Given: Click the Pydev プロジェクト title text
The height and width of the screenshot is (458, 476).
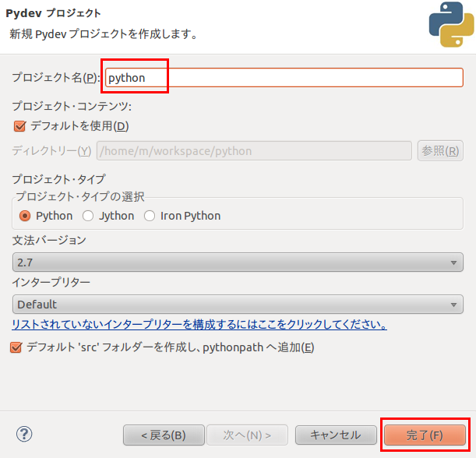Looking at the screenshot, I should coord(53,13).
